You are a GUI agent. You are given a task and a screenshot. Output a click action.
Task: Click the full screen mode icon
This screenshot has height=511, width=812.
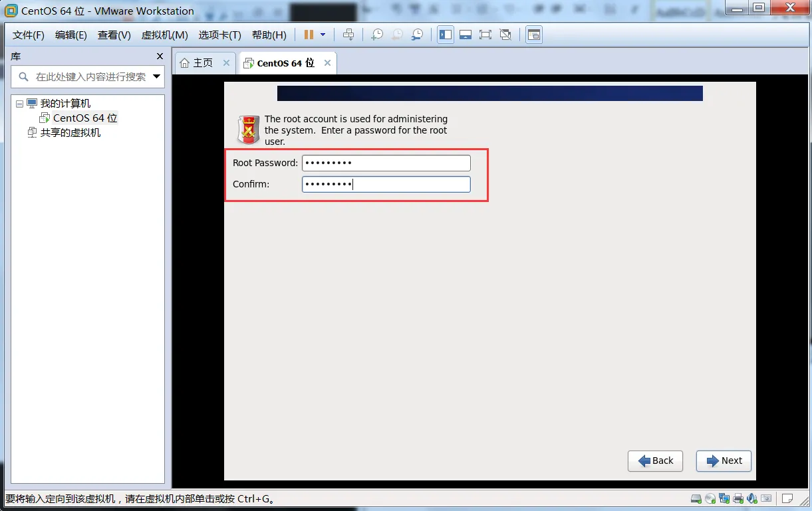pos(485,35)
